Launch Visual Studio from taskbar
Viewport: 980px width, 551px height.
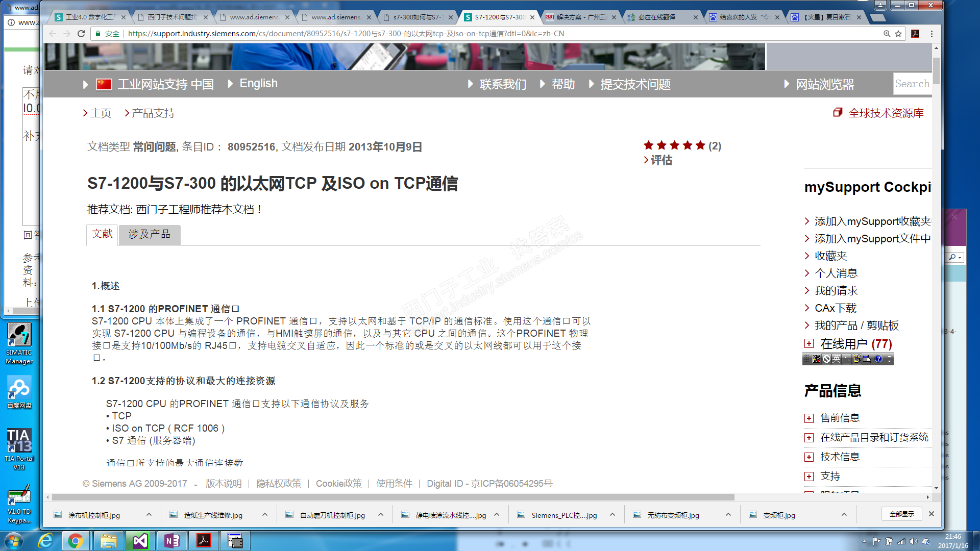click(139, 541)
